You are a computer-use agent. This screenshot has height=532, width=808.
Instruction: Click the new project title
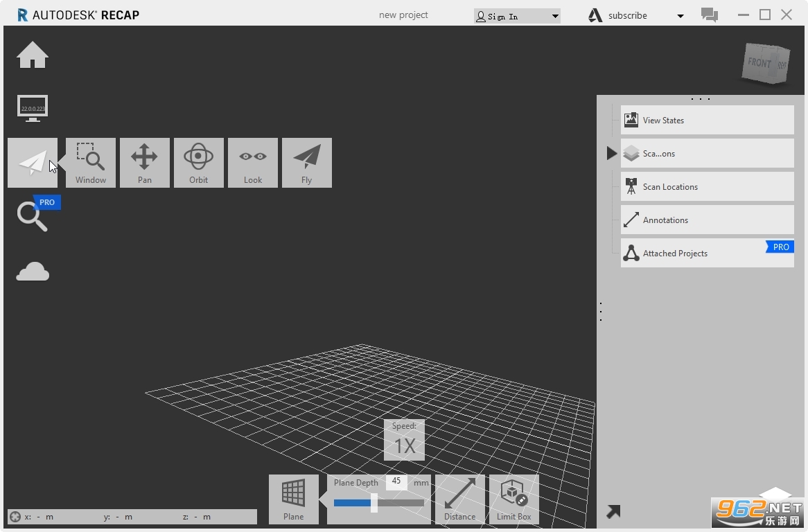[x=403, y=15]
